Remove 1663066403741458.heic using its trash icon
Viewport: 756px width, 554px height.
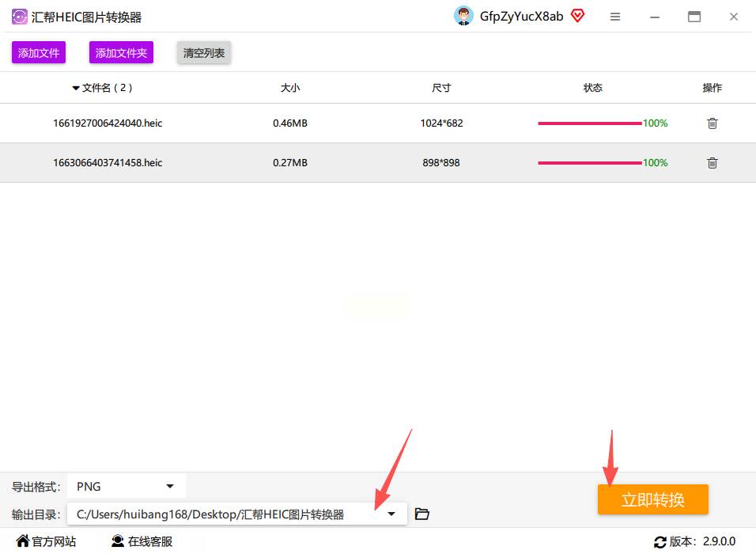pyautogui.click(x=713, y=163)
